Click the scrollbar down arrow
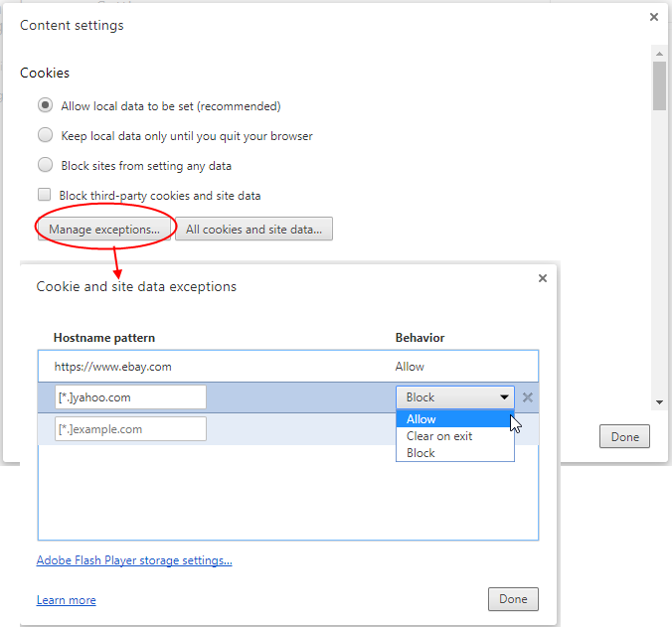Viewport: 672px width, 629px height. tap(659, 402)
